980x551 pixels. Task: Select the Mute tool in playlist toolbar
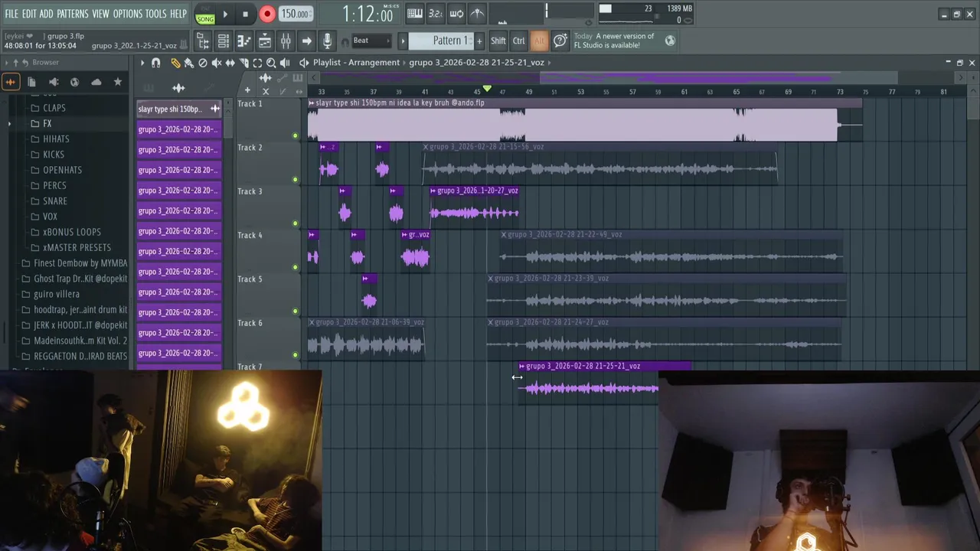217,63
